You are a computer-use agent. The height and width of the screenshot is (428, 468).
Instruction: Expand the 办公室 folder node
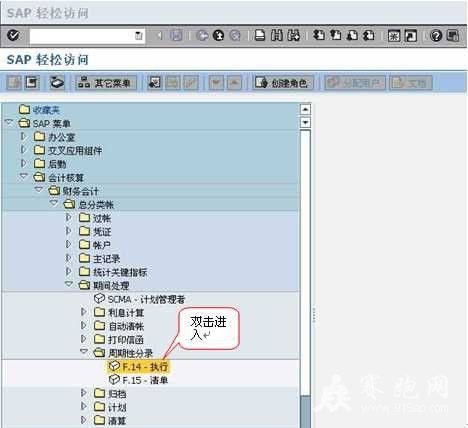click(x=23, y=136)
